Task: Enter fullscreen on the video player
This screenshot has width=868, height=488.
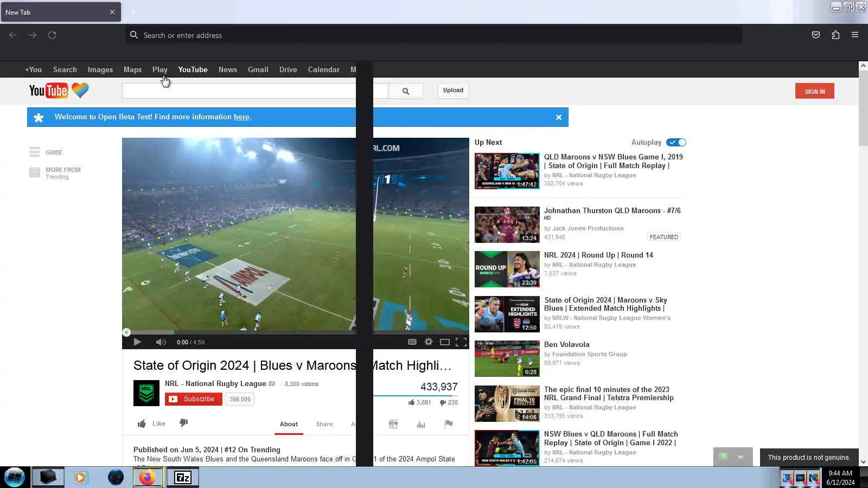Action: coord(461,342)
